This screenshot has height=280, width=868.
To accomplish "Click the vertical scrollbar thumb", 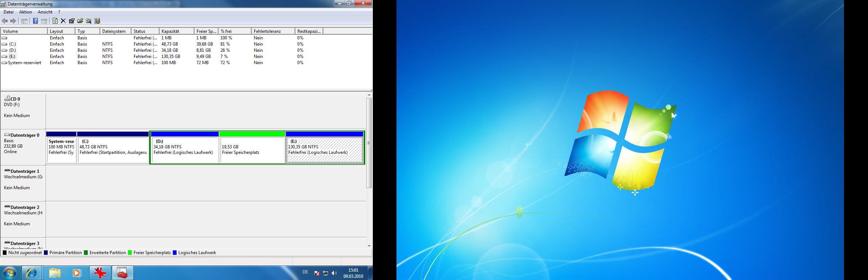I will coord(369,143).
